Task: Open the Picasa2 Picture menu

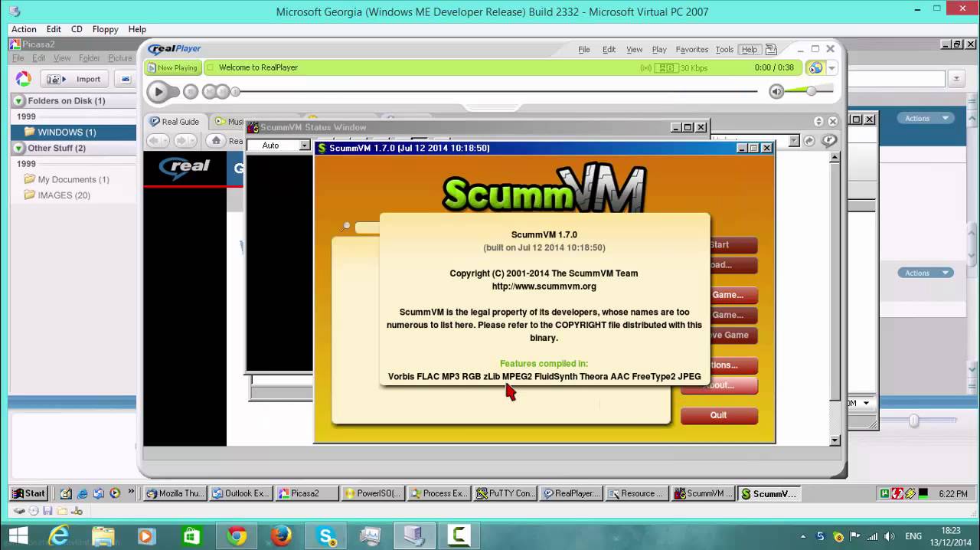Action: pos(120,58)
